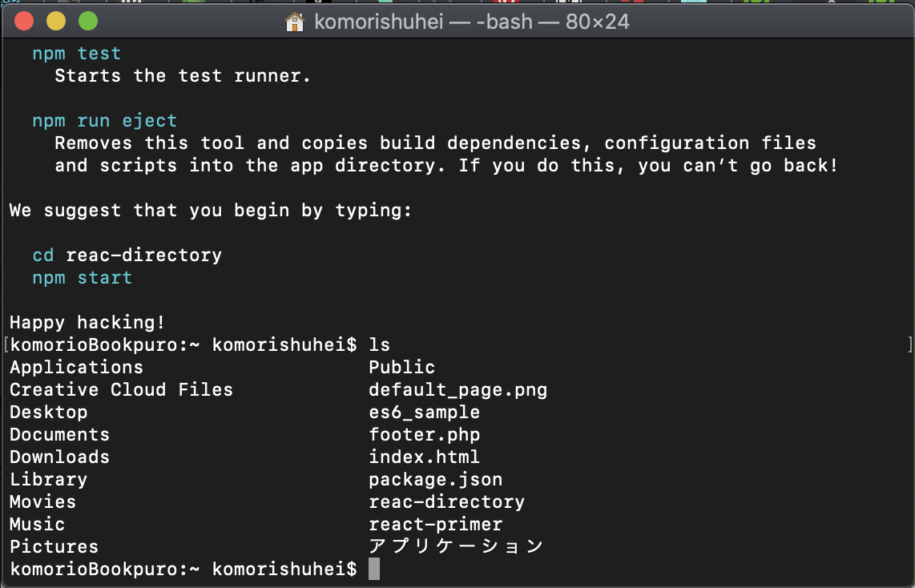
Task: Click the reac-directory entry in ls output
Action: click(x=446, y=502)
